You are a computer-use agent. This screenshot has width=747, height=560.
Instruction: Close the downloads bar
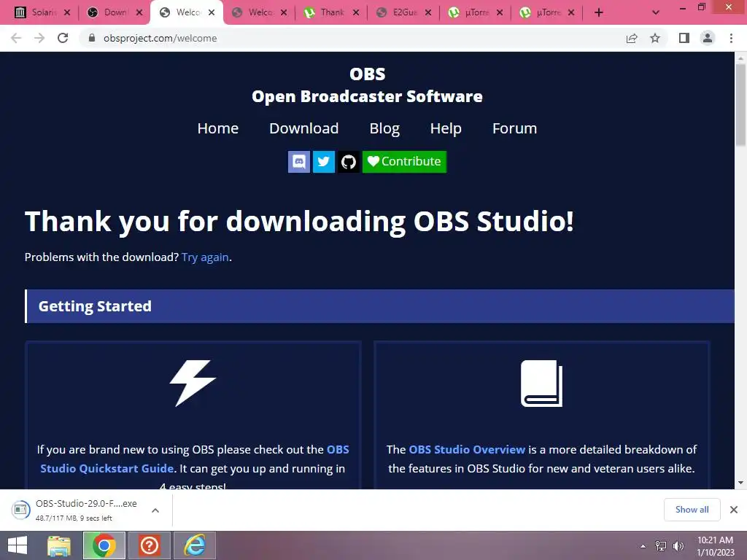734,510
